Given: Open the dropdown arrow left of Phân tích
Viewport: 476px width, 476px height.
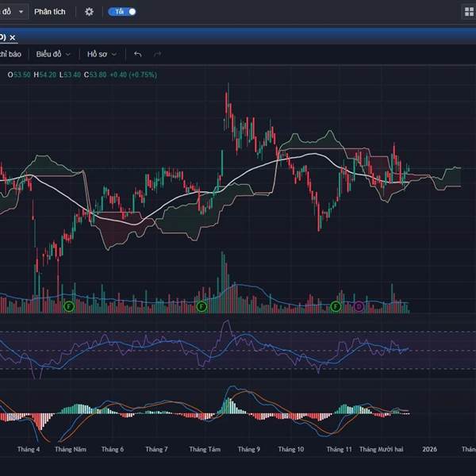Looking at the screenshot, I should (21, 12).
